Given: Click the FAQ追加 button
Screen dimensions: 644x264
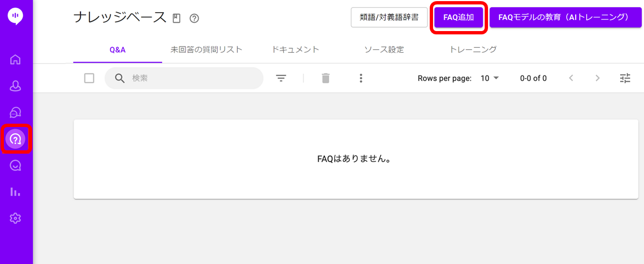Looking at the screenshot, I should tap(459, 18).
